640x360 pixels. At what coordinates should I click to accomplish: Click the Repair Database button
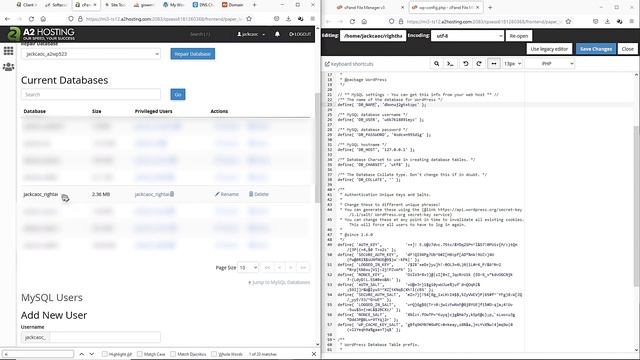click(x=193, y=54)
